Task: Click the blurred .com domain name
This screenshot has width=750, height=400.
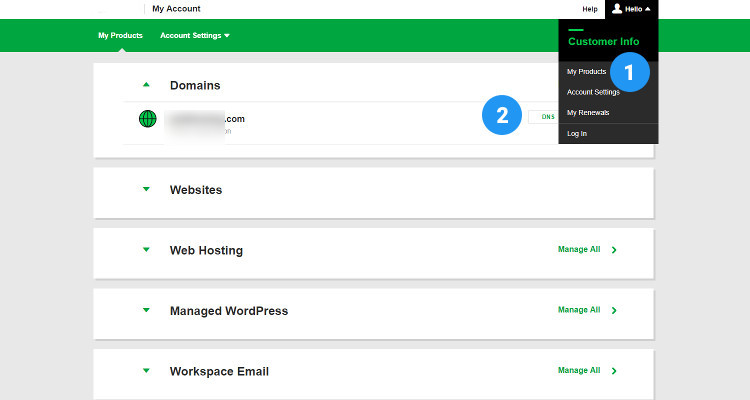Action: coord(205,119)
